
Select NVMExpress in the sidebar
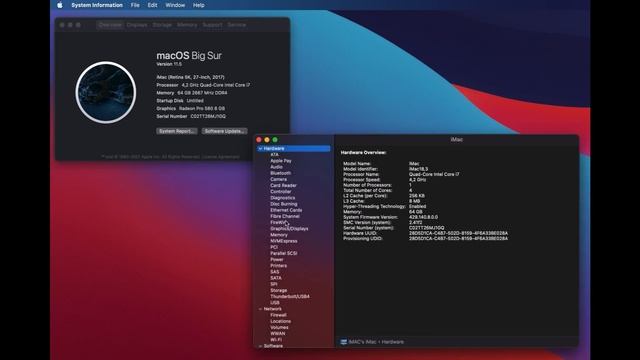(284, 241)
